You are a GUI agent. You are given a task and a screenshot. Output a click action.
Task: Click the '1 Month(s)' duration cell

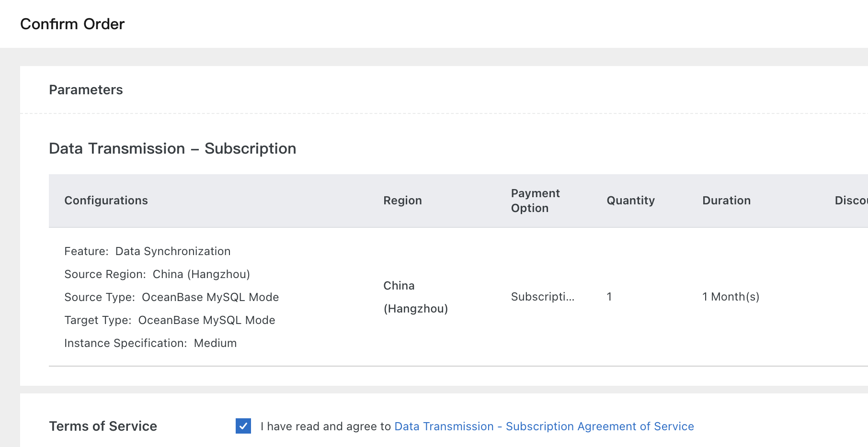click(x=731, y=297)
